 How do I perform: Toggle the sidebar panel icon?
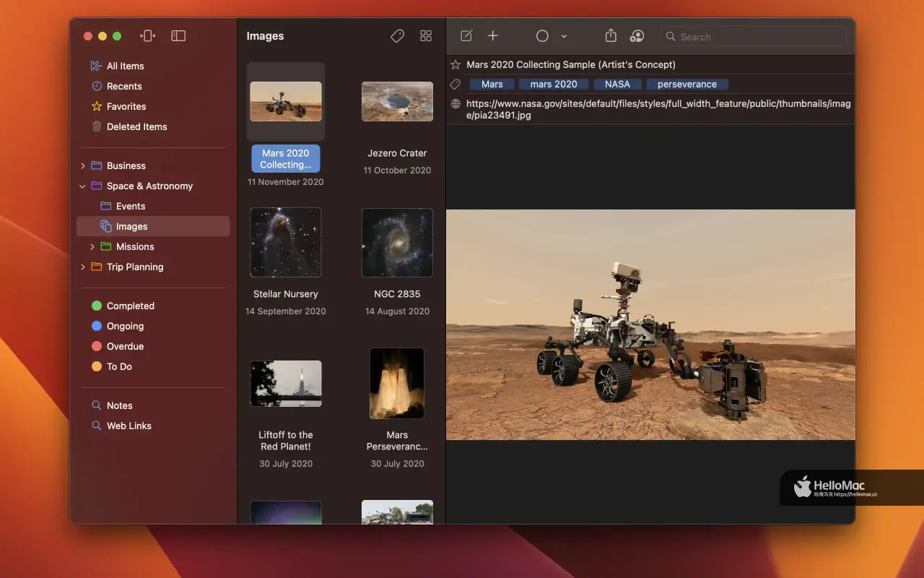[x=178, y=36]
